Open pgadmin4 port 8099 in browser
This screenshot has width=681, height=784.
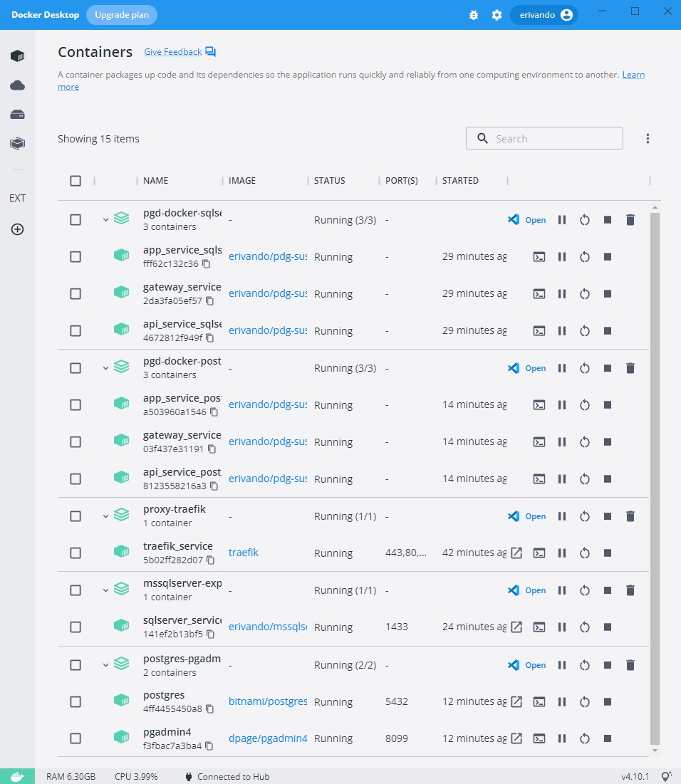516,738
